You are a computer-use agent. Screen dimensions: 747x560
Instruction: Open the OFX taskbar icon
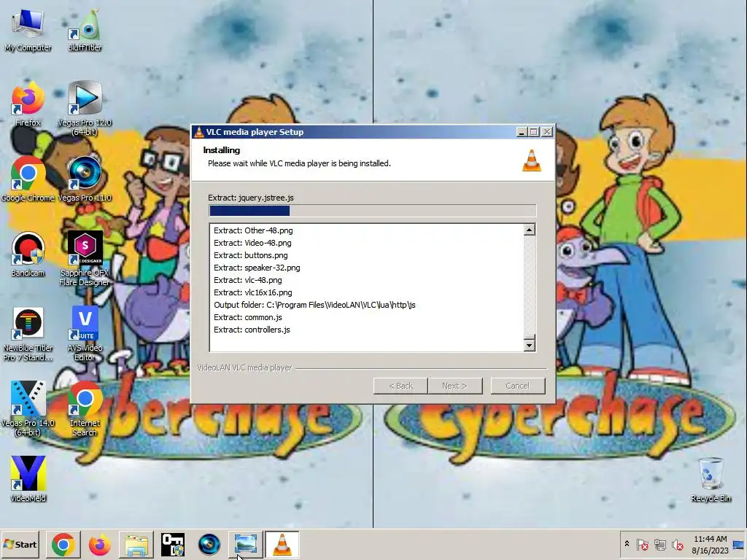[x=172, y=544]
